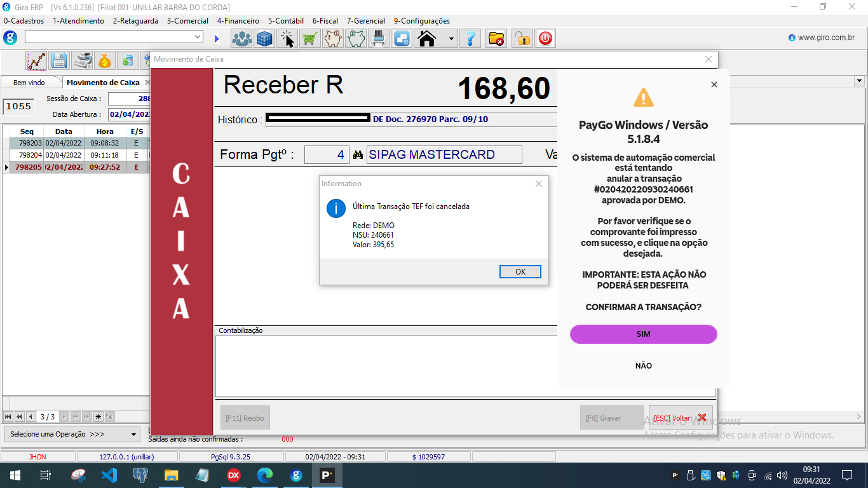Open Visual Studio Code from taskbar
Image resolution: width=868 pixels, height=488 pixels.
(109, 475)
